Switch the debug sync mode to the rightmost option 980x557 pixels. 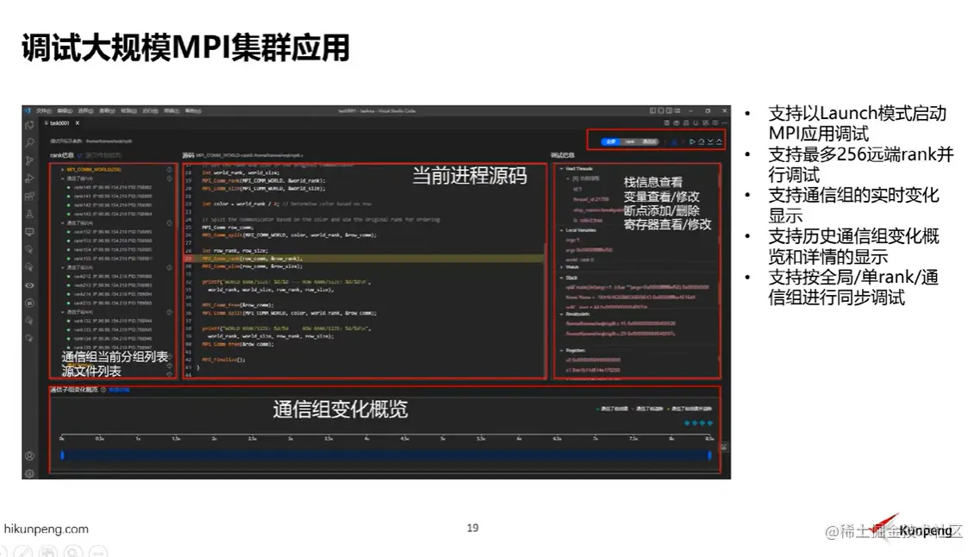pyautogui.click(x=649, y=141)
